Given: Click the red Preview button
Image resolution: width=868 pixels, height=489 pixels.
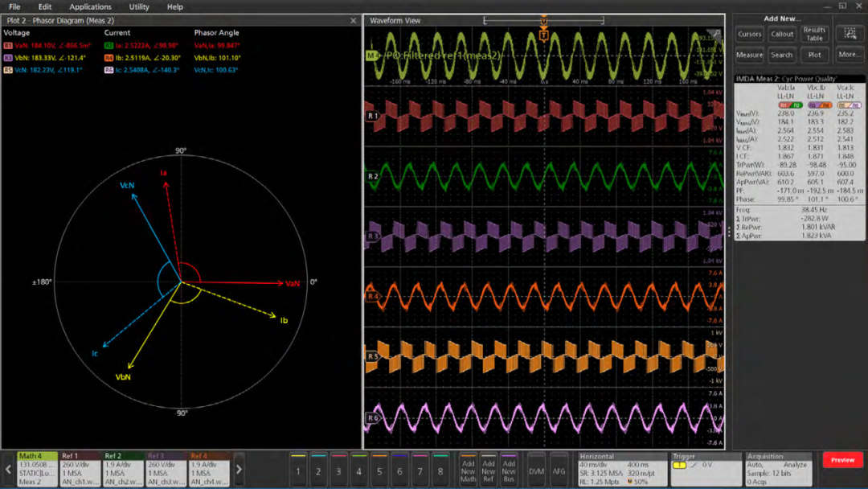Looking at the screenshot, I should (x=842, y=460).
